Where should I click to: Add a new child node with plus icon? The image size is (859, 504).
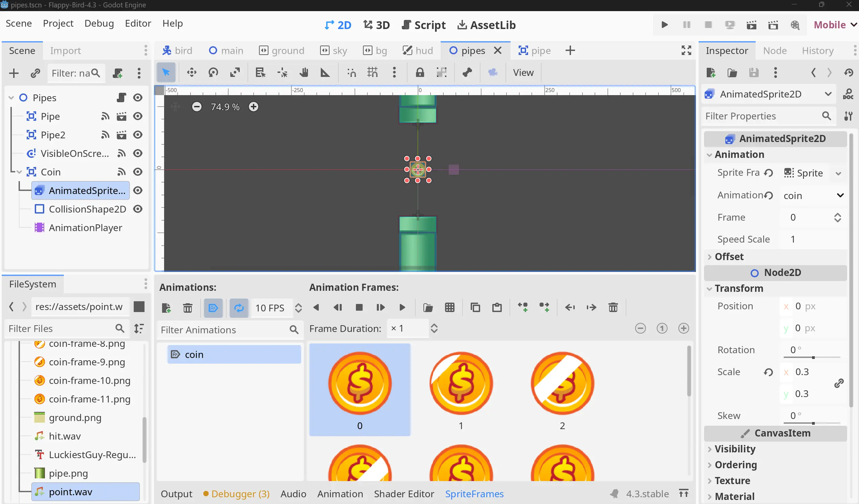tap(14, 73)
